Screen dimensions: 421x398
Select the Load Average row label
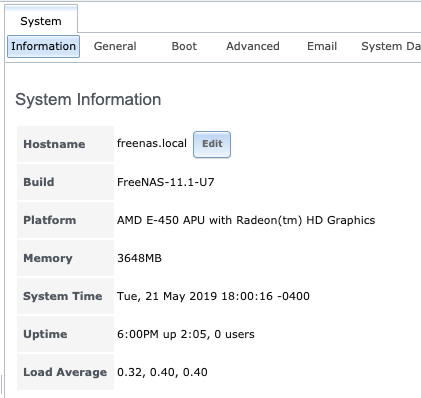(65, 372)
